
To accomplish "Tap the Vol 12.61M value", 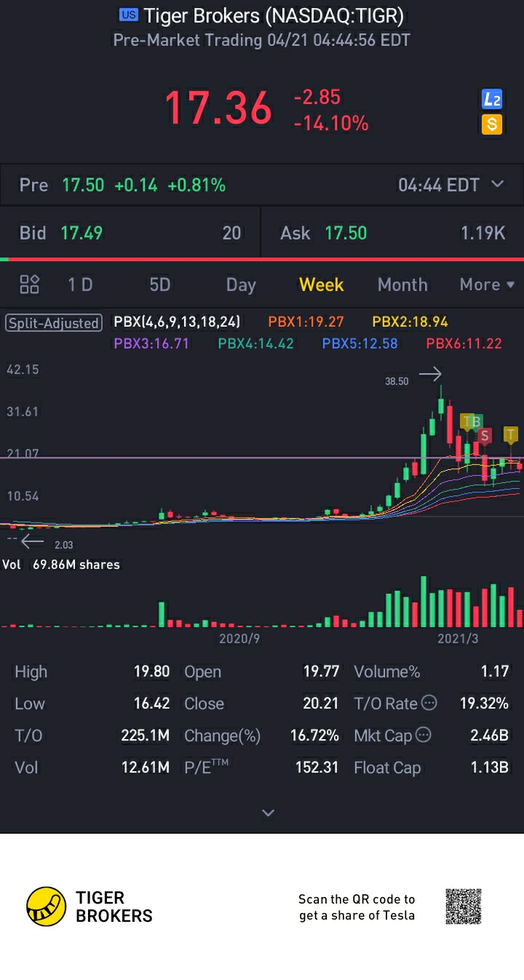I will (x=146, y=768).
